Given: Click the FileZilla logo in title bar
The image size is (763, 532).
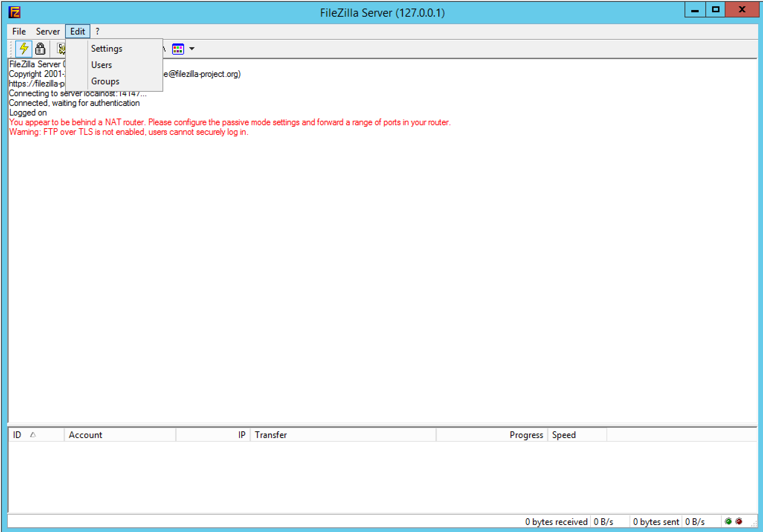Looking at the screenshot, I should tap(14, 12).
